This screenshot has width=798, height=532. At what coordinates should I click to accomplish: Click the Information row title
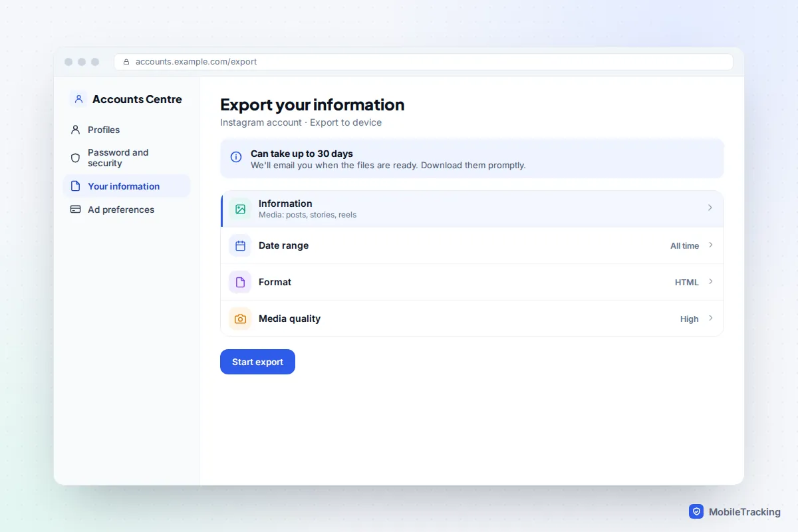pos(285,203)
